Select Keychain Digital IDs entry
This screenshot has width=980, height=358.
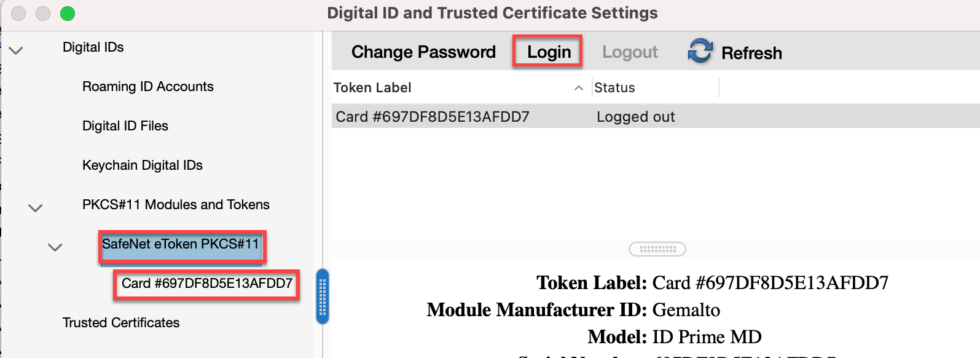(143, 165)
